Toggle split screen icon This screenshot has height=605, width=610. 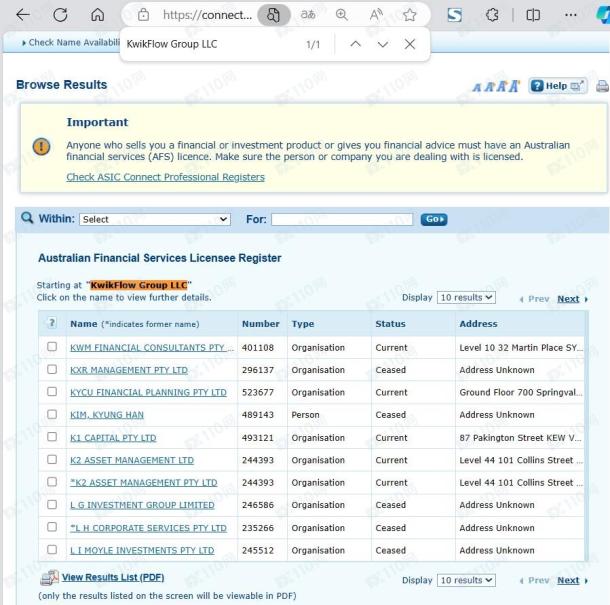pyautogui.click(x=533, y=15)
